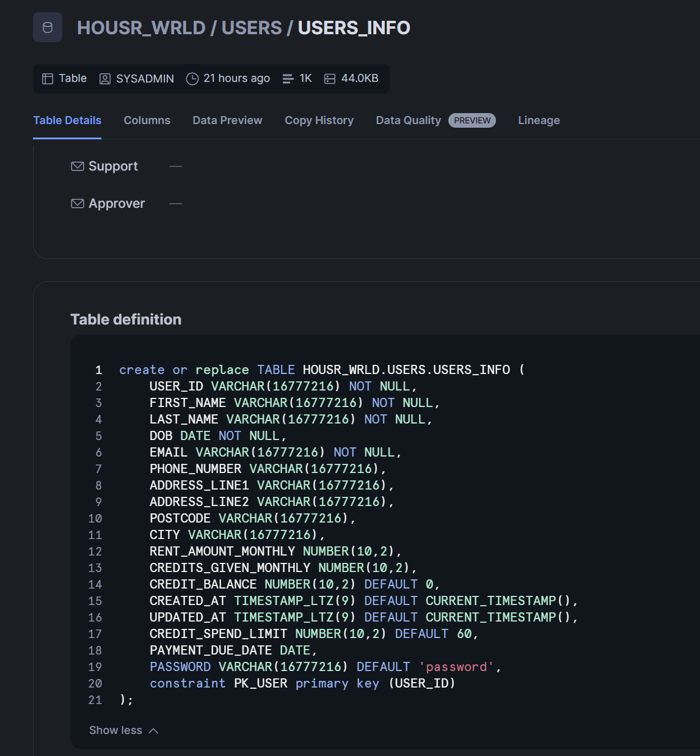This screenshot has height=756, width=700.
Task: Click the database icon beside HOUSR_WRLD
Action: coord(48,28)
